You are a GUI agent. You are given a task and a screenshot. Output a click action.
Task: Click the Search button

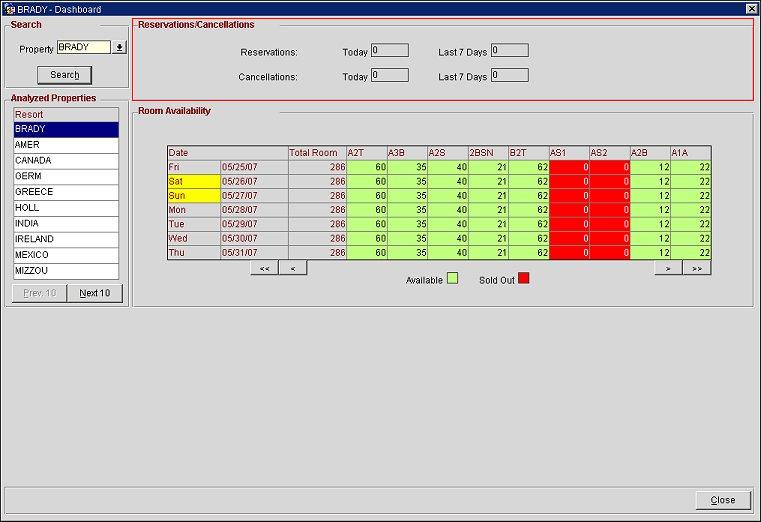(64, 75)
